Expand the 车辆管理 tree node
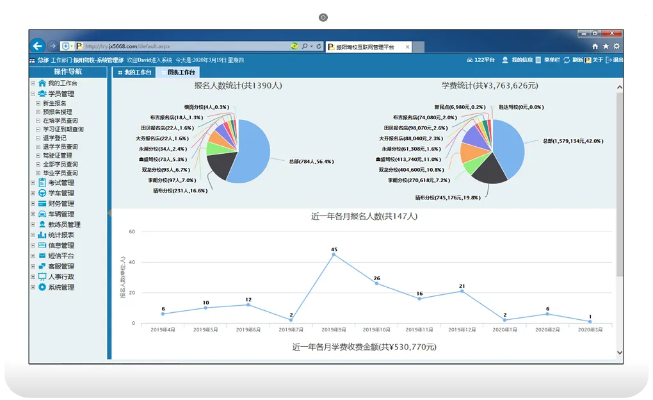 click(33, 214)
